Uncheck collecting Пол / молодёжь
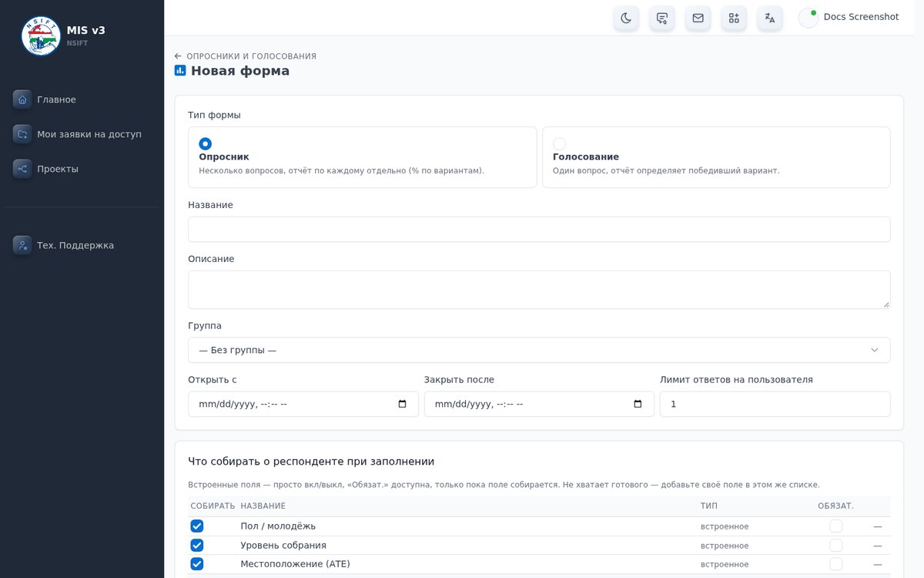The width and height of the screenshot is (924, 578). 197,526
